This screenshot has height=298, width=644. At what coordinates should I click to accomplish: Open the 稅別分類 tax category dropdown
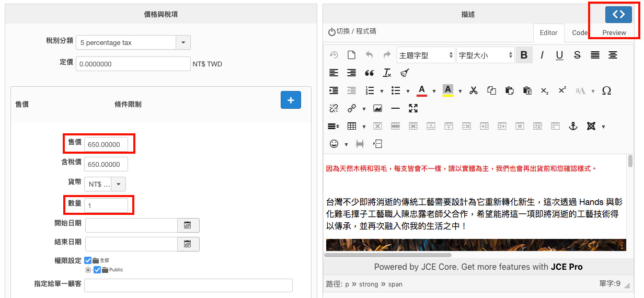[183, 42]
